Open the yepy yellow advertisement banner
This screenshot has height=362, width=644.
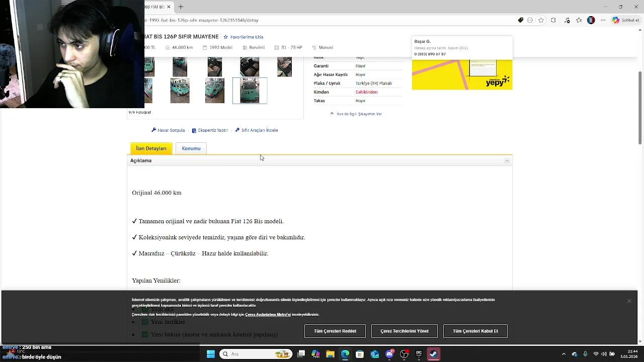(462, 74)
